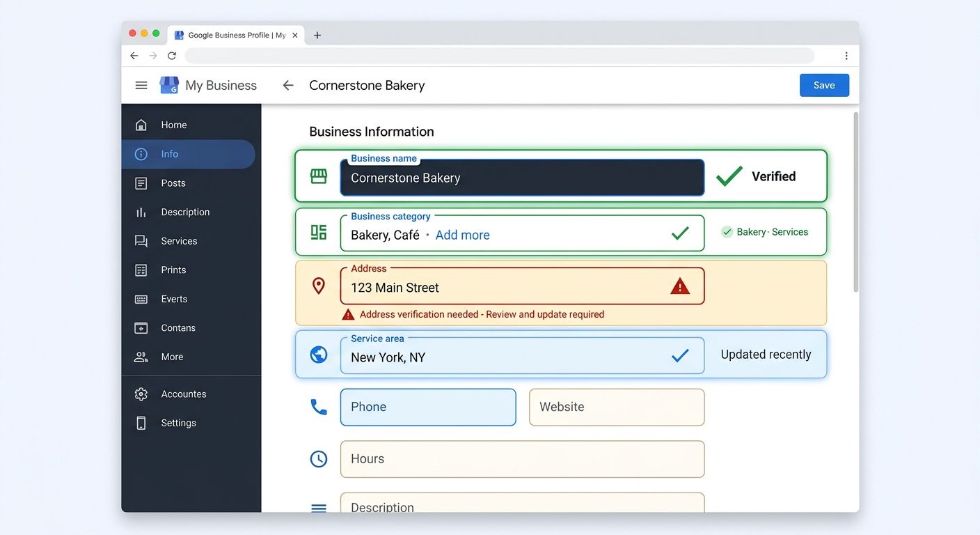
Task: Click the Bakery · Services chip
Action: pos(765,232)
